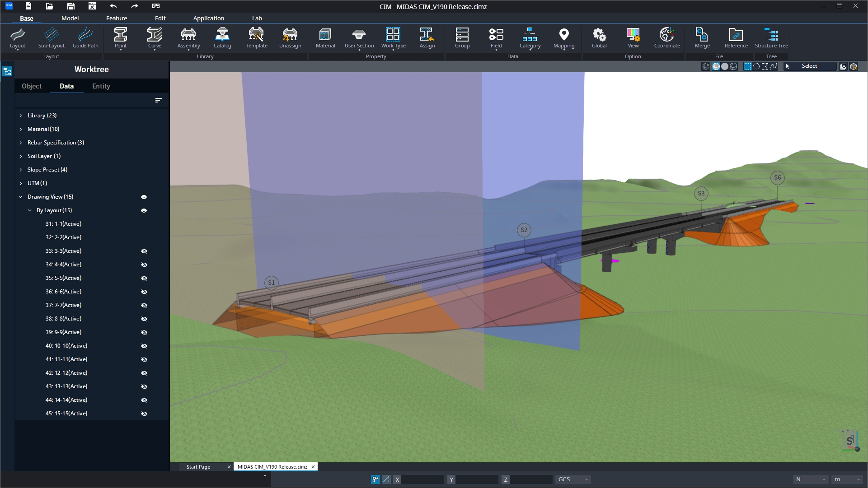
Task: Expand the Material (10) node
Action: tap(21, 129)
